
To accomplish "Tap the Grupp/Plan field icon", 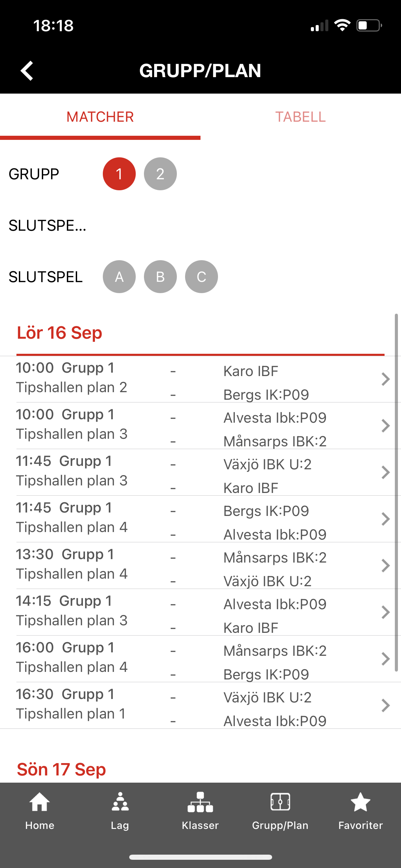I will click(280, 802).
